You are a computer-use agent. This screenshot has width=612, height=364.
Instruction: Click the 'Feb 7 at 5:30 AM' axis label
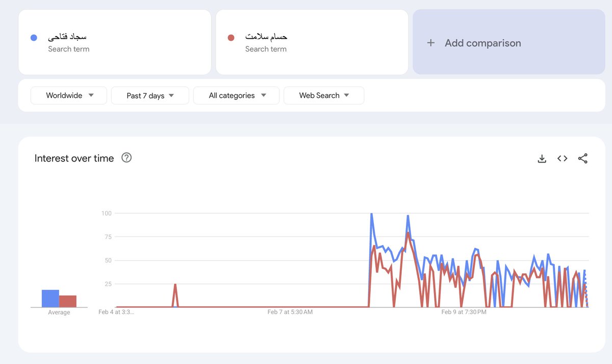pos(290,312)
